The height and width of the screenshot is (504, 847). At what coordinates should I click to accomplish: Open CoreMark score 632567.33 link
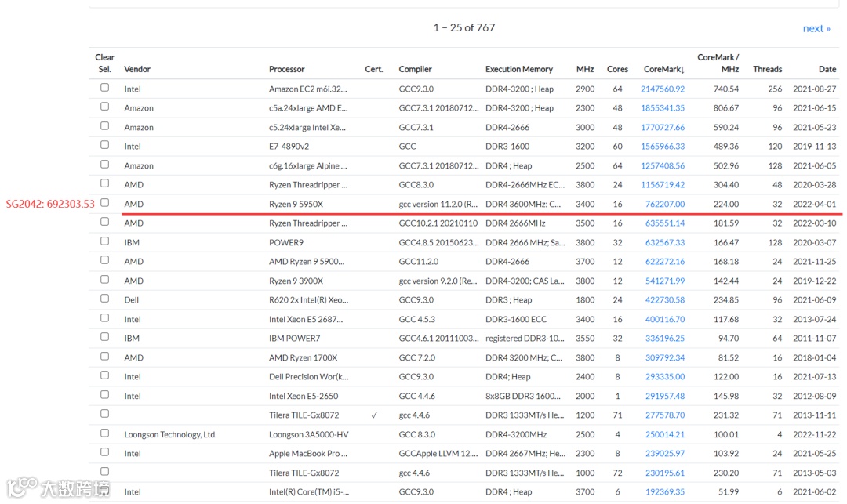point(665,242)
